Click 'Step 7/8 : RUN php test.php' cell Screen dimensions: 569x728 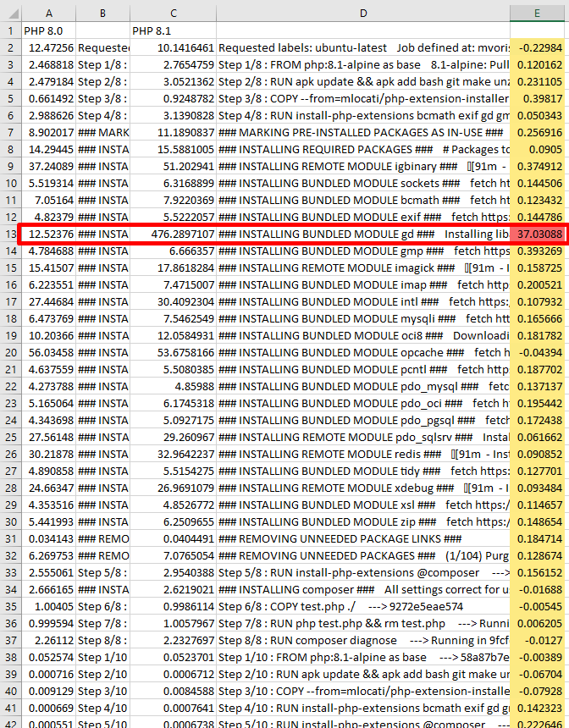(x=363, y=624)
